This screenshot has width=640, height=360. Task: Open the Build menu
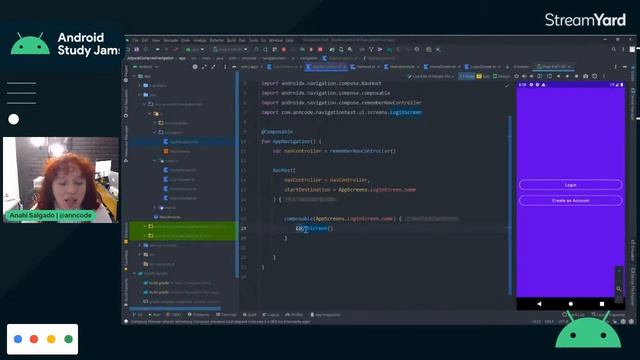[x=231, y=40]
